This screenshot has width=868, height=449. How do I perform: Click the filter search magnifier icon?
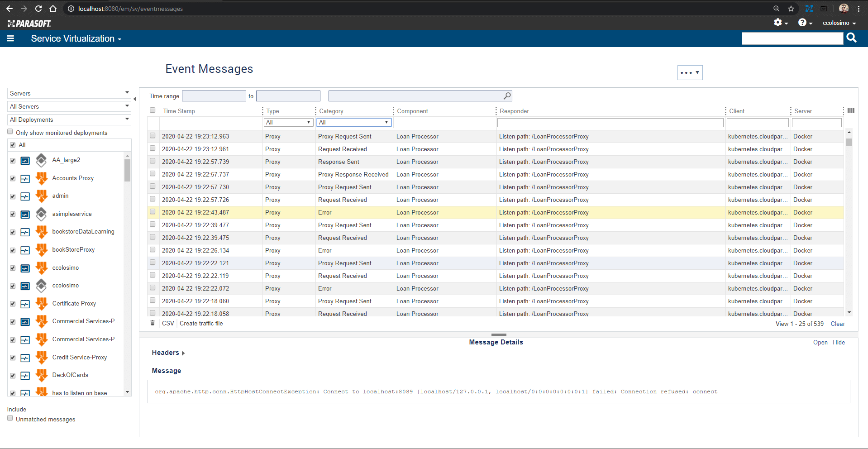tap(507, 96)
